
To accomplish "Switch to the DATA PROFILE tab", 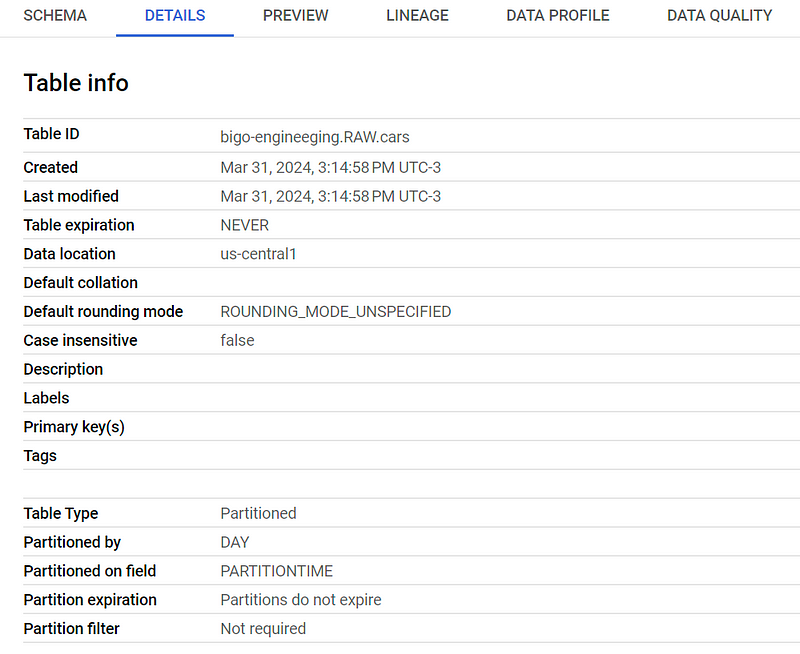I will click(558, 16).
